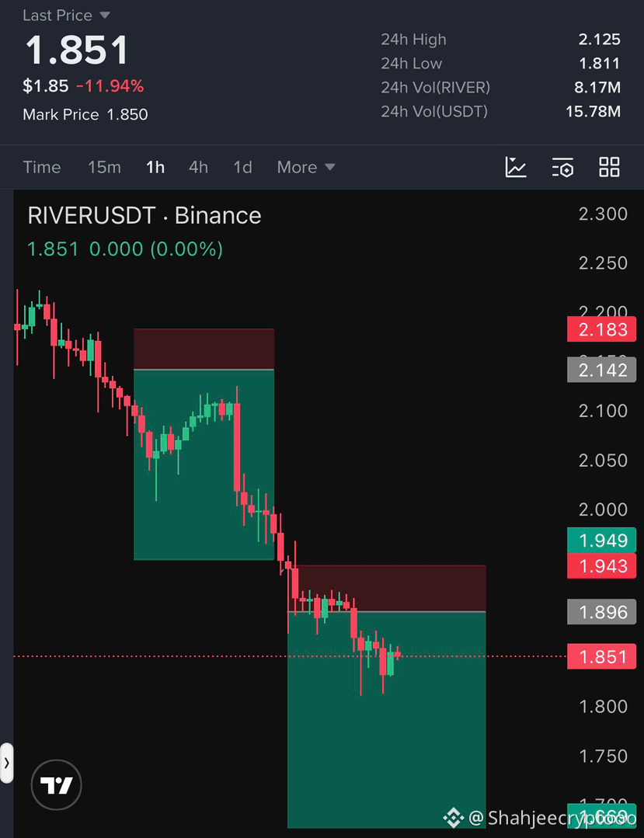Click the 2.300 price axis label
Screen dimensions: 644x838
pyautogui.click(x=603, y=214)
